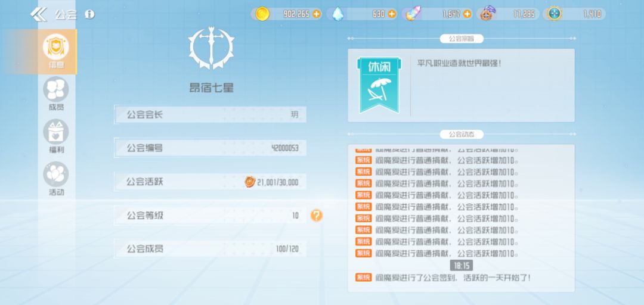Open the 成员 members tab

(x=56, y=94)
